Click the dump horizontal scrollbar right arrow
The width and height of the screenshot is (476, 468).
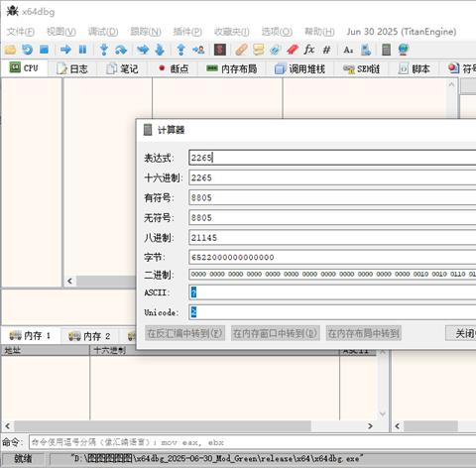coord(370,426)
